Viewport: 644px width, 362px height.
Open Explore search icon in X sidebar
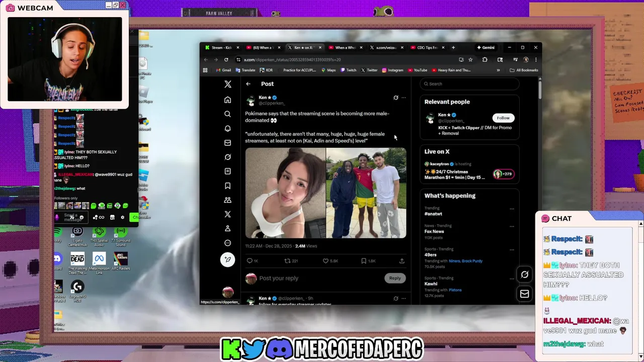point(227,114)
